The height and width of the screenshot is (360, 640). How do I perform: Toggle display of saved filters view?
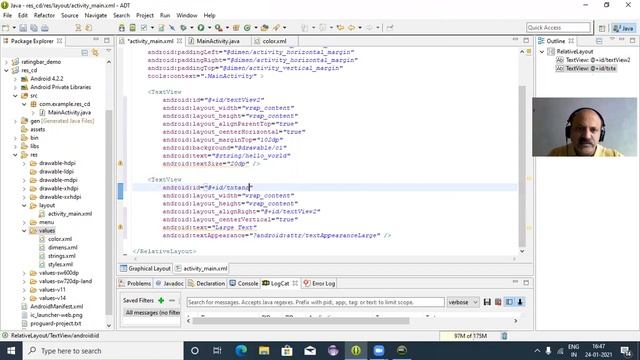pos(509,302)
